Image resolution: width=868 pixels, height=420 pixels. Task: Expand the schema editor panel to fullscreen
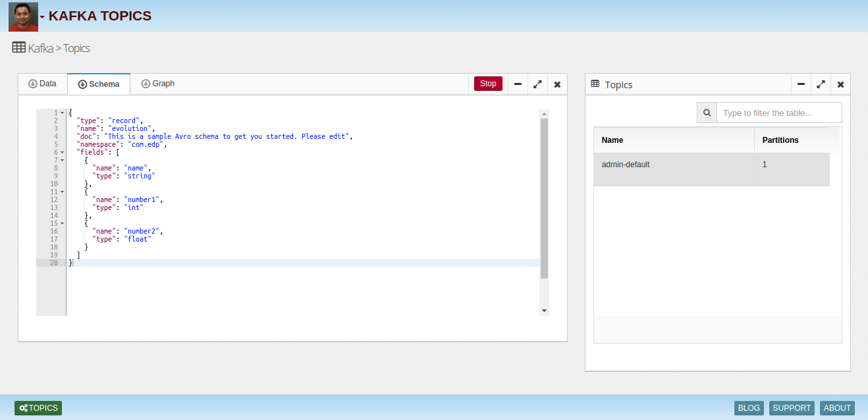(x=537, y=84)
